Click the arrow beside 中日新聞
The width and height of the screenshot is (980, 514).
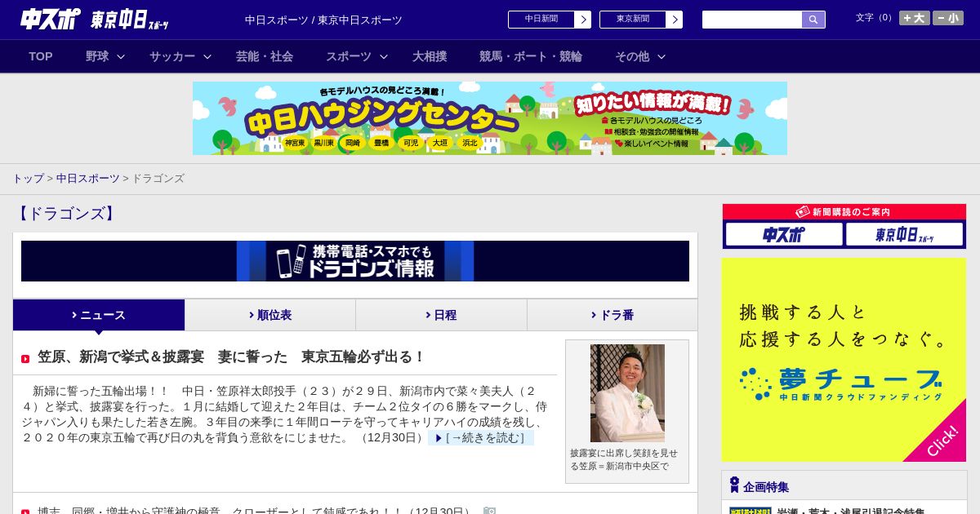(x=583, y=20)
